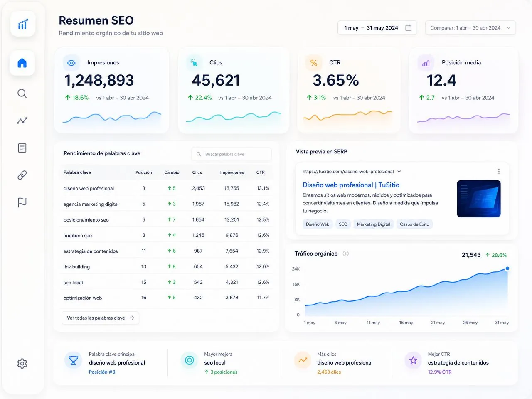This screenshot has height=399, width=532.
Task: Click the arrow in Ver todas las palabras clave
Action: coord(132,318)
